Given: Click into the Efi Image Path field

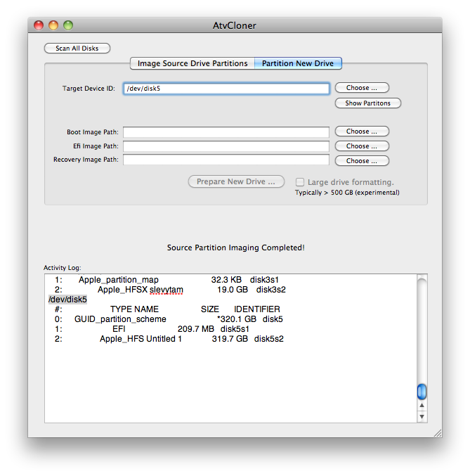Looking at the screenshot, I should 226,146.
